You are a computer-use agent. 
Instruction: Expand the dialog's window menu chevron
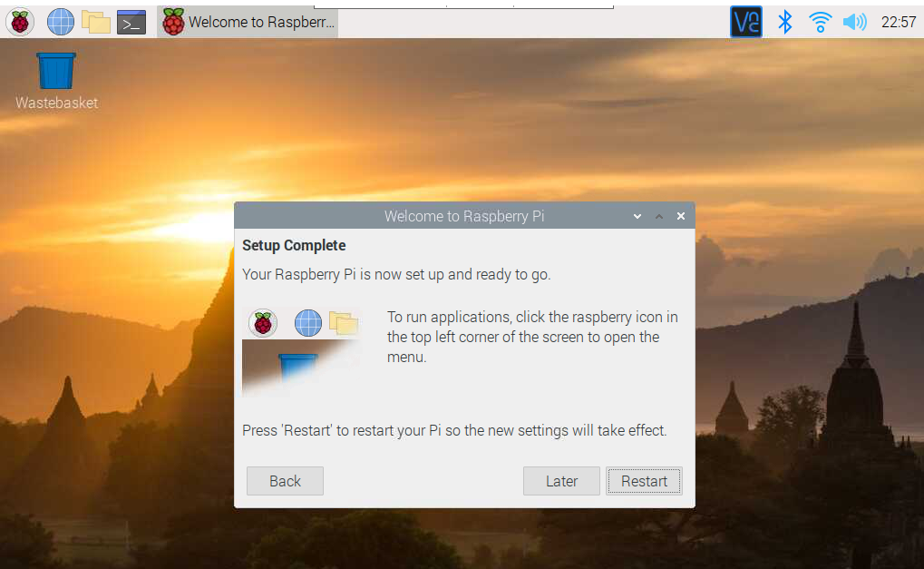click(637, 216)
